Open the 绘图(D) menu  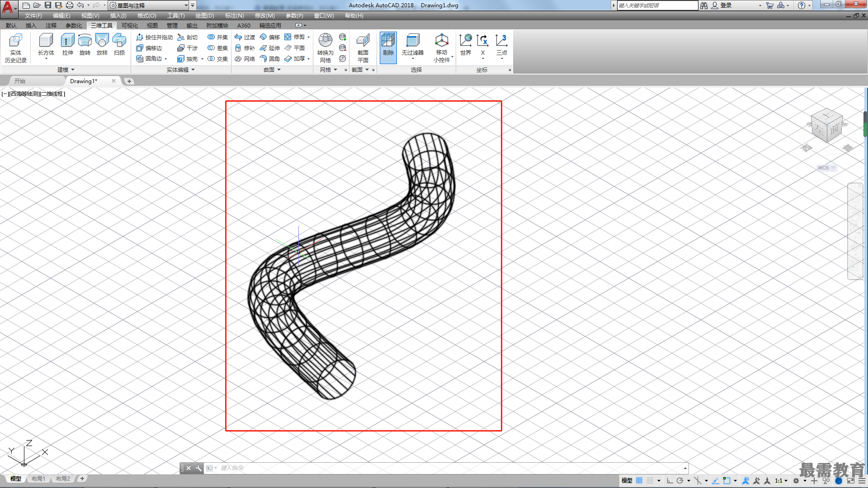click(x=205, y=16)
